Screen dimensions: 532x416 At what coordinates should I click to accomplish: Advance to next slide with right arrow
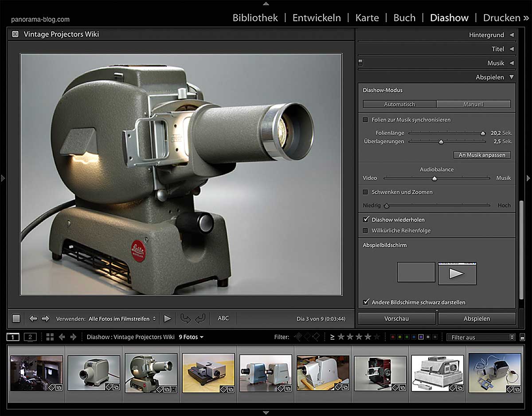[45, 318]
